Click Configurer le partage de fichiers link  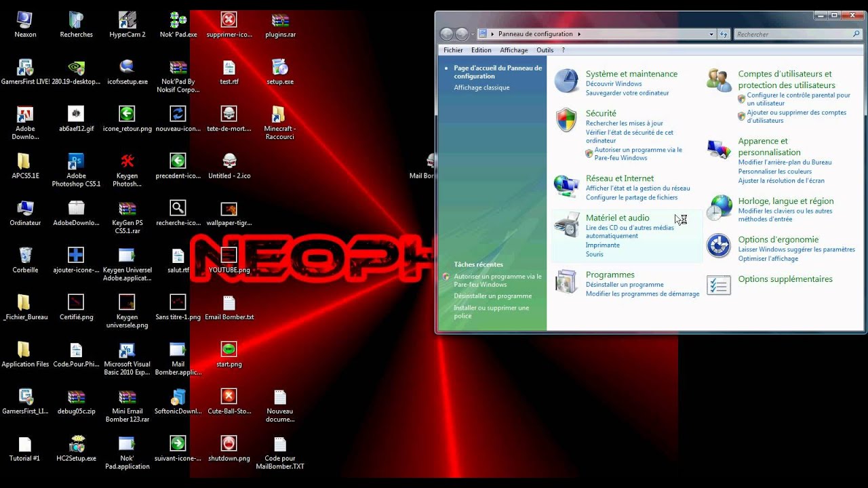631,197
